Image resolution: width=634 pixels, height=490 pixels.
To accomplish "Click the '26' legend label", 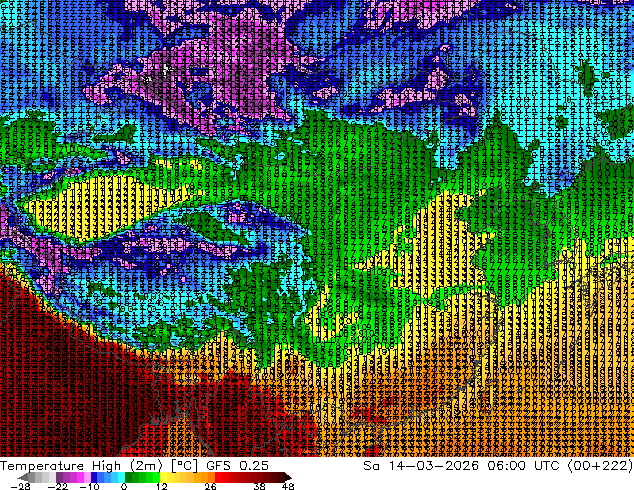I will (x=210, y=486).
